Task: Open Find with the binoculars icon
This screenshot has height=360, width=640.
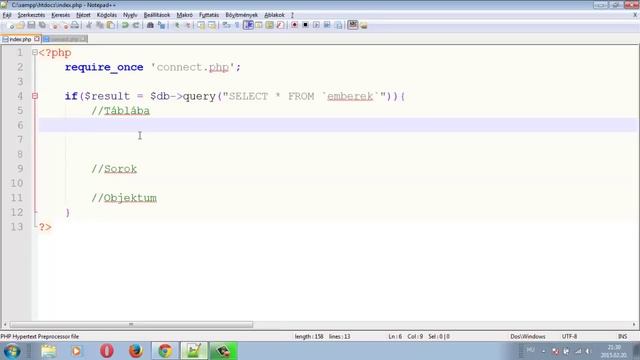Action: 150,25
